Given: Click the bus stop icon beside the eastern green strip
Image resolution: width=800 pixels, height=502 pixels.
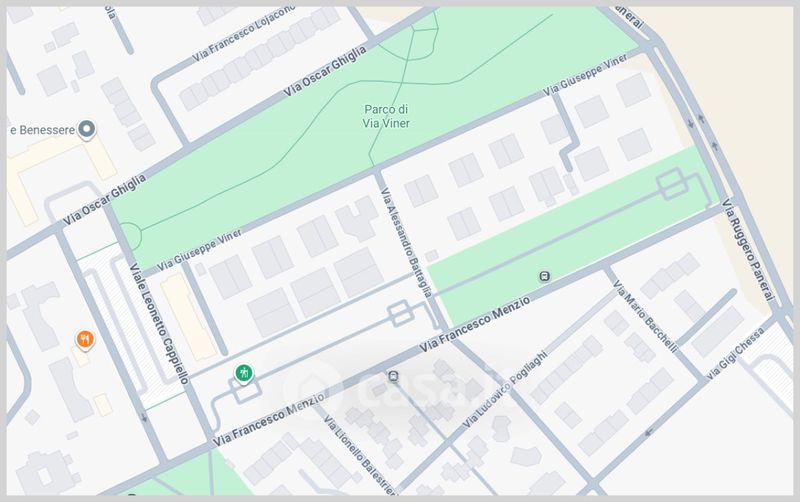Looking at the screenshot, I should coord(544,276).
